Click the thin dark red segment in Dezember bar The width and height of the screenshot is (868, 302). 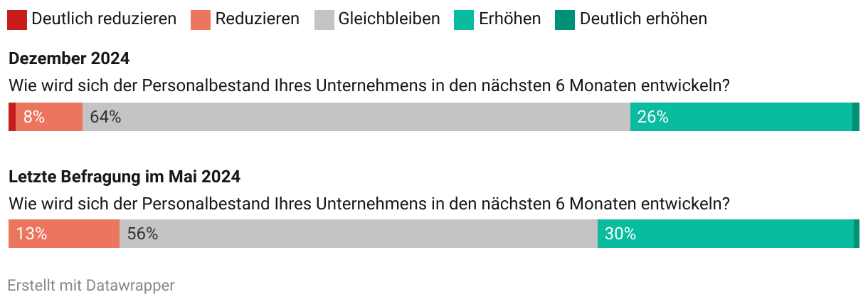(12, 117)
